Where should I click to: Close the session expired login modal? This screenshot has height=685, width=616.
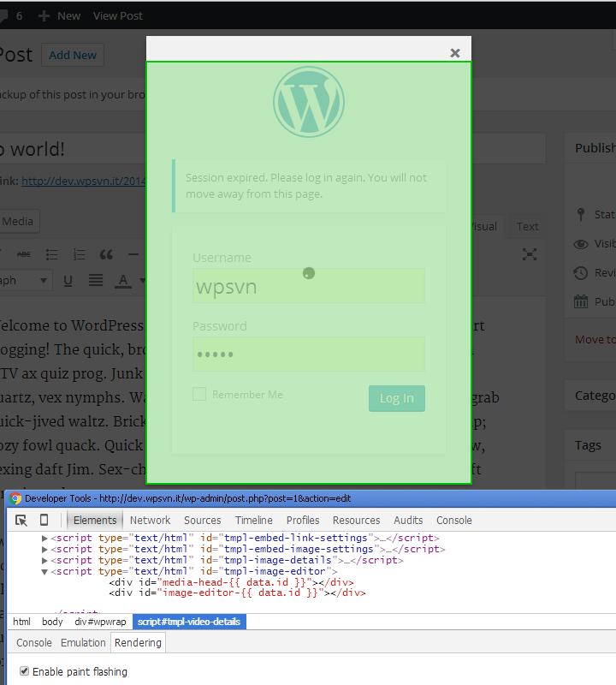coord(455,53)
